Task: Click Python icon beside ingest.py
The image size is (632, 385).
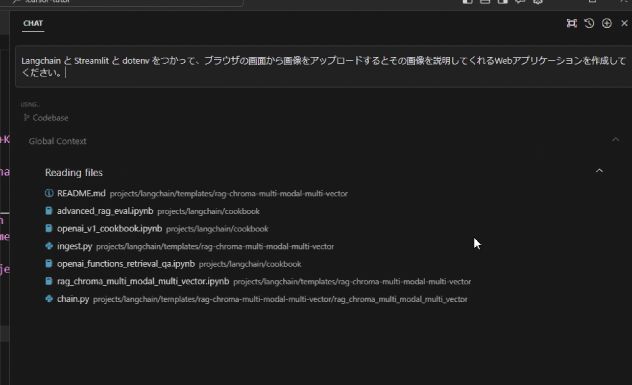Action: (x=49, y=246)
